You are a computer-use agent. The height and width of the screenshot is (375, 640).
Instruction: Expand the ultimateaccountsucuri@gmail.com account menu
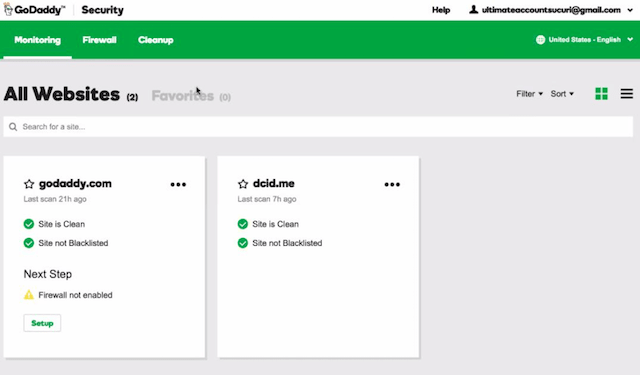[551, 10]
